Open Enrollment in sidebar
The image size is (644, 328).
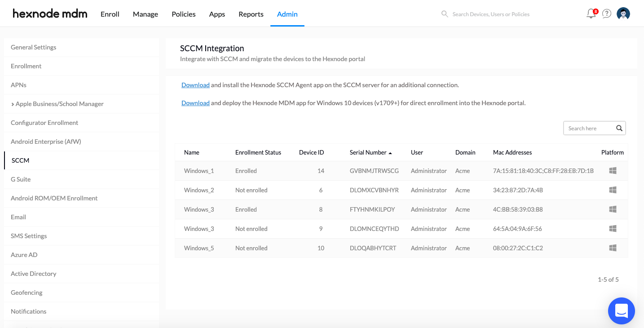[81, 66]
